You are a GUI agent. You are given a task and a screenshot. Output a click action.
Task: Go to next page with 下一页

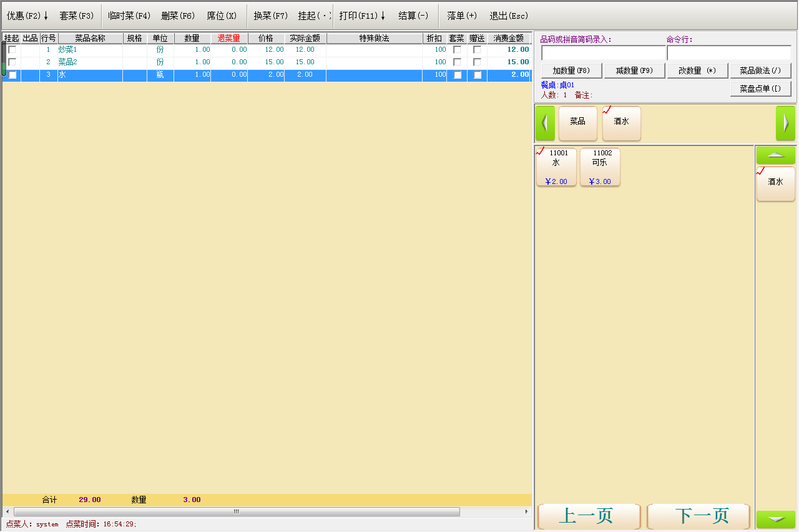pos(699,516)
